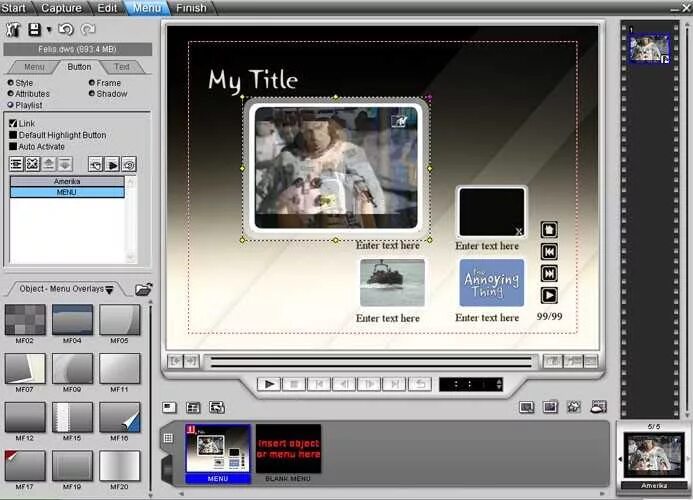The height and width of the screenshot is (500, 693).
Task: Toggle the grid icon left of the storyboard
Action: pyautogui.click(x=168, y=438)
